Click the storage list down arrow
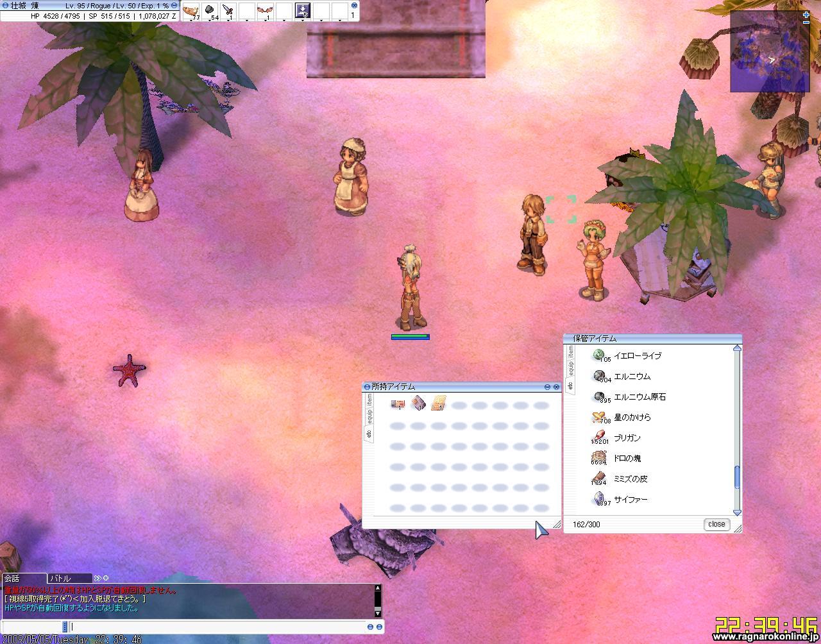821x644 pixels. pos(737,513)
